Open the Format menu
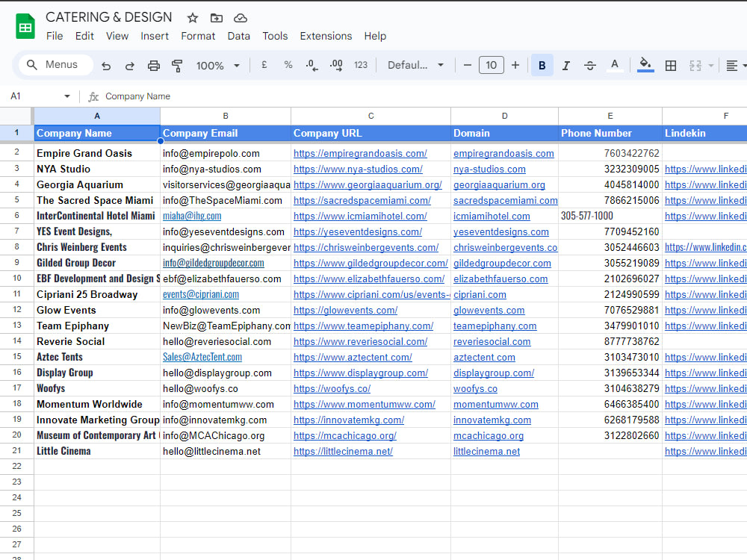This screenshot has height=560, width=747. click(198, 36)
